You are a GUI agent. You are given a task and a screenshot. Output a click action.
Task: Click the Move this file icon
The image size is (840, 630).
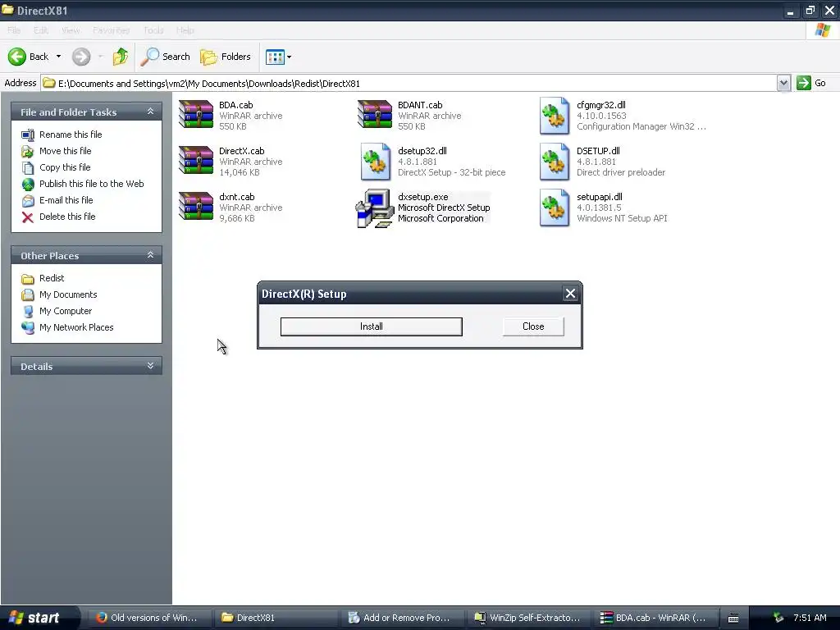(x=28, y=152)
